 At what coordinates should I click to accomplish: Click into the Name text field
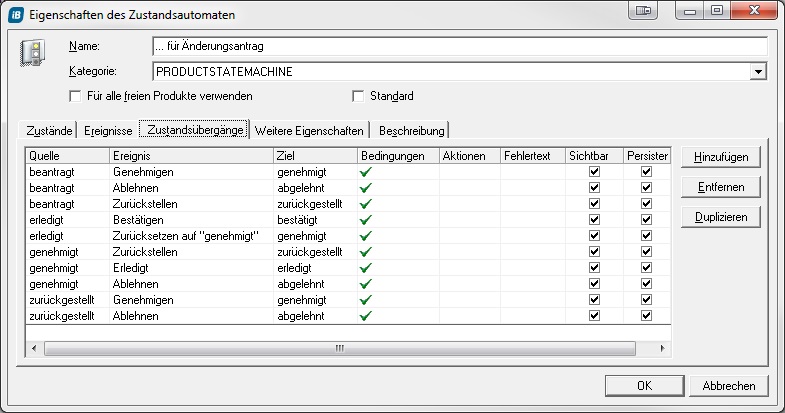coord(459,46)
